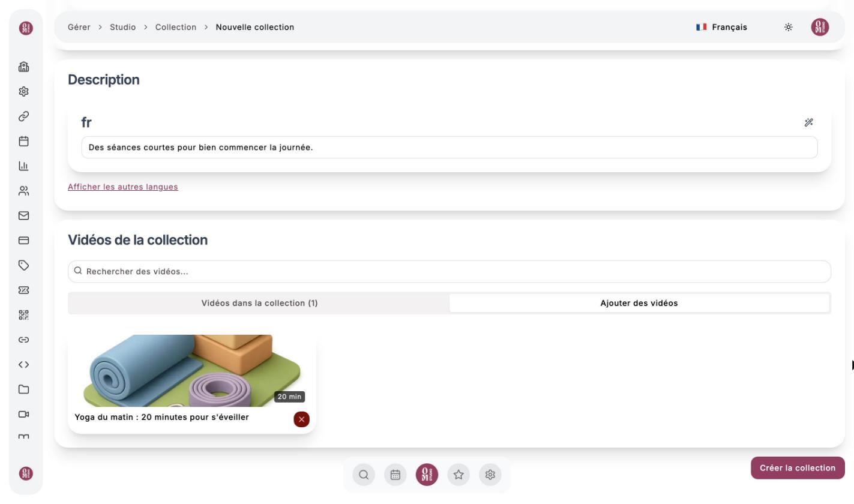Open the mail envelope sidebar icon
Screen dimensions: 854x504
point(24,215)
